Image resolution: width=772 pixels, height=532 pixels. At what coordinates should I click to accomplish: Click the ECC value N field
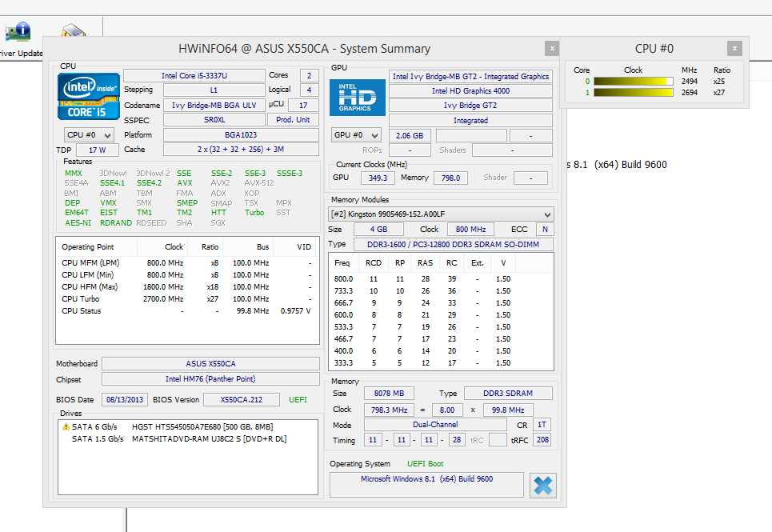point(545,230)
